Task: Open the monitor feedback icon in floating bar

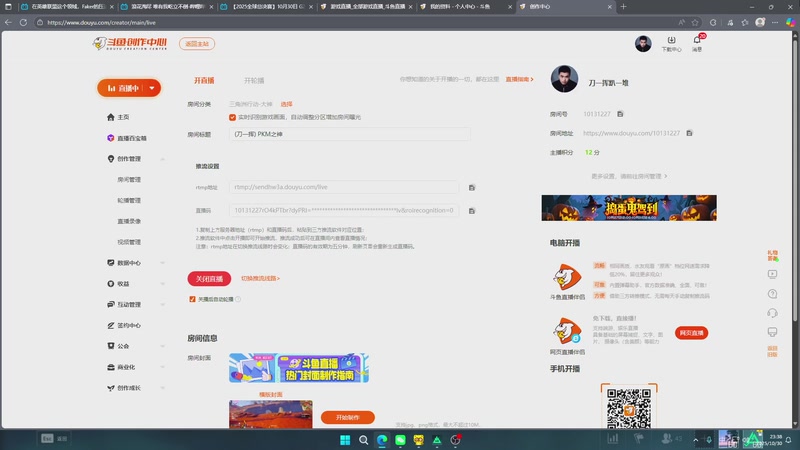Action: click(772, 332)
